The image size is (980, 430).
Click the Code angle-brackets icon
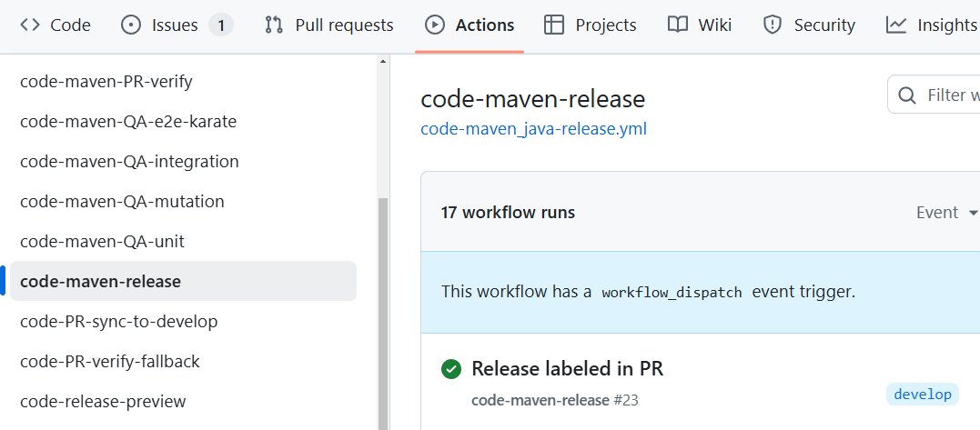pyautogui.click(x=30, y=25)
